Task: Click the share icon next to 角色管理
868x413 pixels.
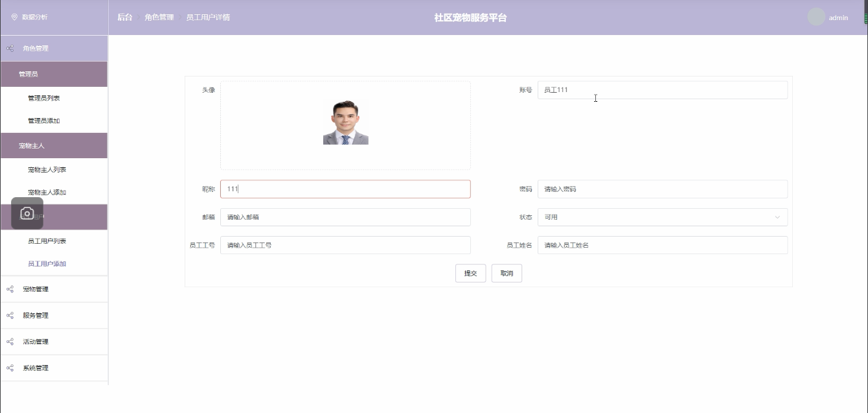Action: pyautogui.click(x=10, y=49)
